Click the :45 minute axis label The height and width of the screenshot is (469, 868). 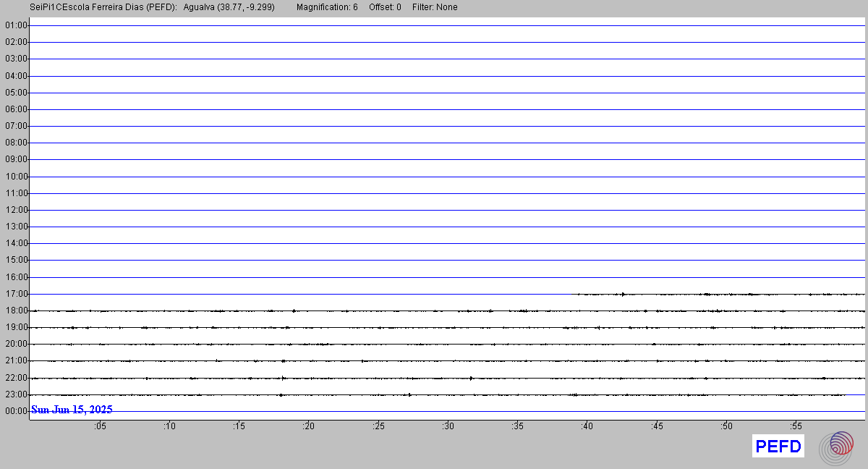click(657, 426)
